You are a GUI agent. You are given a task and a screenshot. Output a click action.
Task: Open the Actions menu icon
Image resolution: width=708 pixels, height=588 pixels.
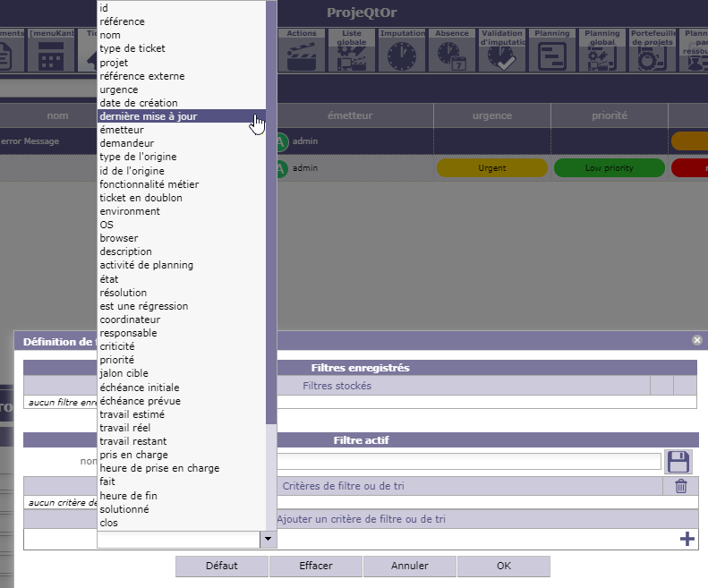[302, 55]
